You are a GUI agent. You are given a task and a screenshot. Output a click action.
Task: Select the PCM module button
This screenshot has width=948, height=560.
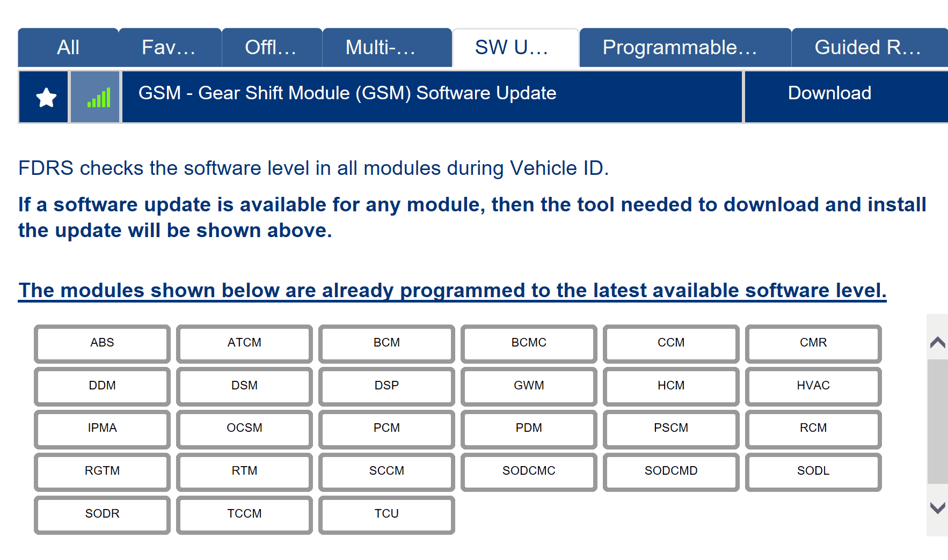coord(387,428)
